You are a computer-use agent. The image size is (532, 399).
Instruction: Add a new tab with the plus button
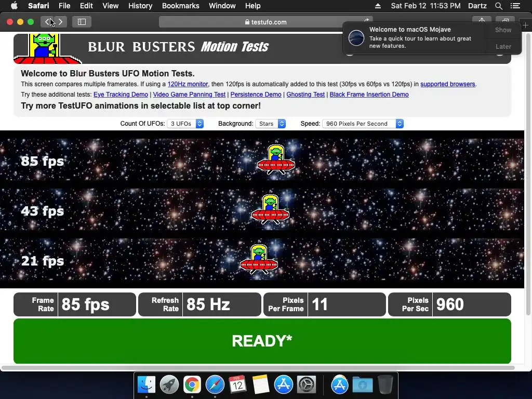(525, 25)
